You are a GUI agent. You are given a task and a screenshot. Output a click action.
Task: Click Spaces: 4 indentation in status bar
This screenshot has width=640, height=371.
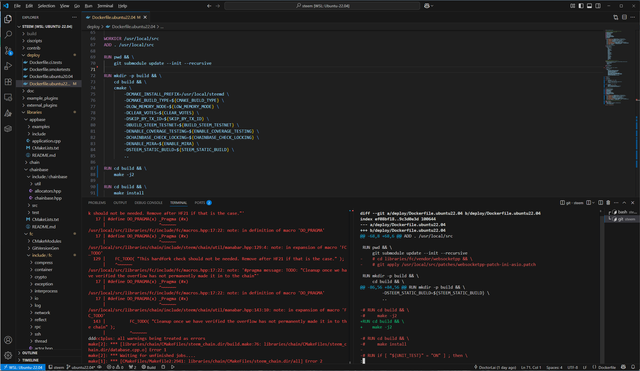tap(554, 367)
